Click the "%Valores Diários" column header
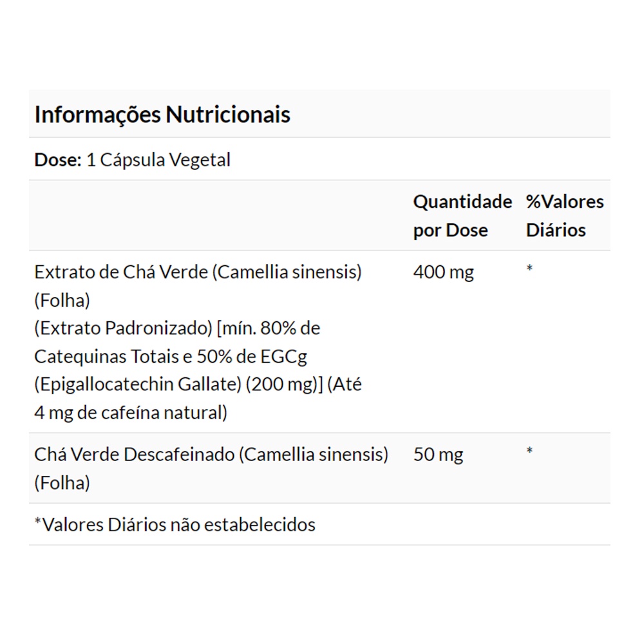 pyautogui.click(x=564, y=216)
